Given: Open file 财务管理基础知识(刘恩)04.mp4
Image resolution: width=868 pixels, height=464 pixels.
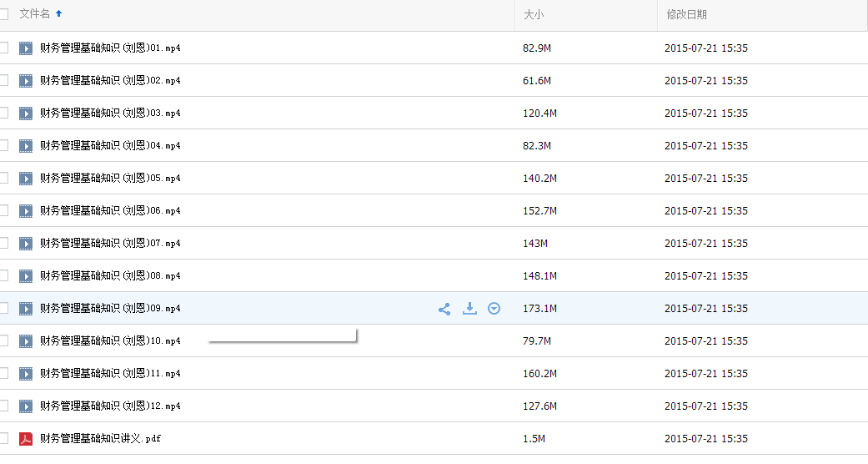Looking at the screenshot, I should coord(110,146).
